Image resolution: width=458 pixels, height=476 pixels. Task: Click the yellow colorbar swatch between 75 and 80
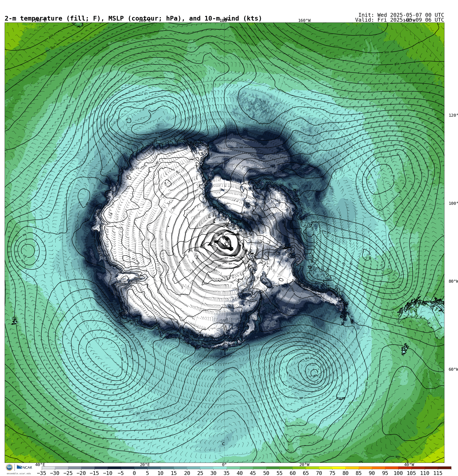coord(339,468)
